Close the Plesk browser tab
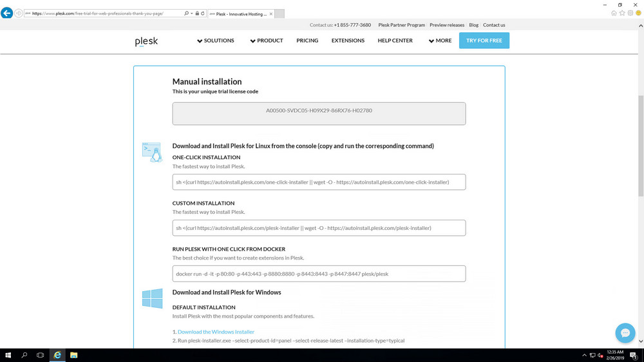The image size is (644, 362). [x=271, y=14]
